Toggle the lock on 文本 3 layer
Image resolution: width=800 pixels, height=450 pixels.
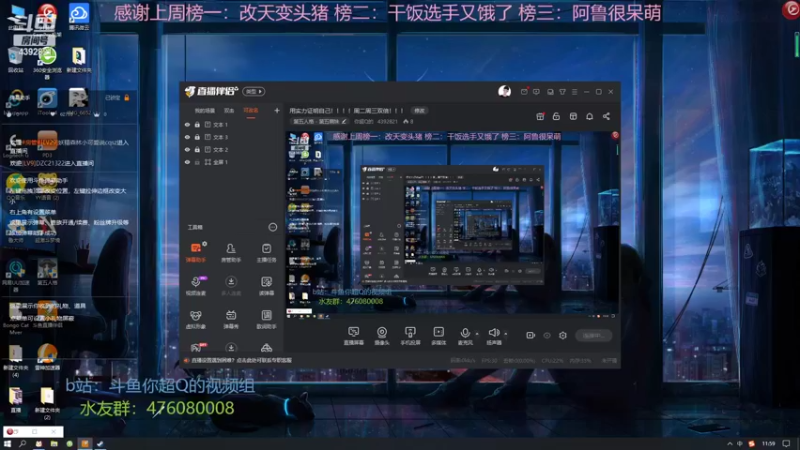tap(197, 137)
